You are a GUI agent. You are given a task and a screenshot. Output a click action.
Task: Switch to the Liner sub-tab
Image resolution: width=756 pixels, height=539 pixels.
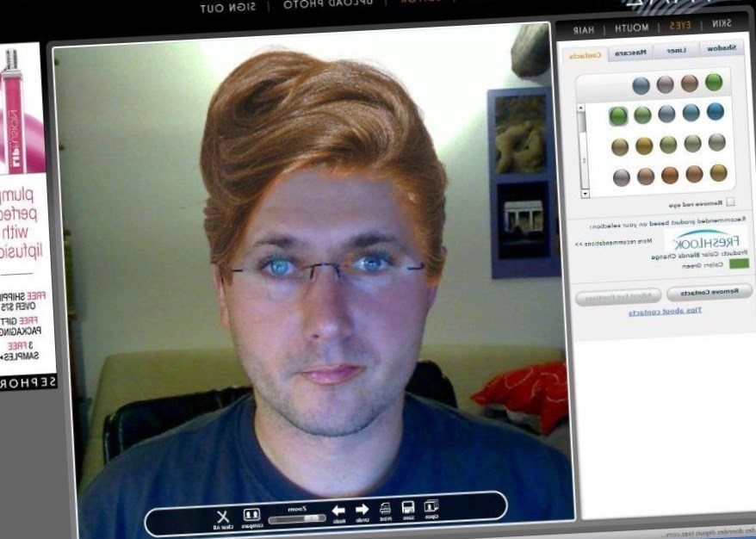(x=676, y=51)
